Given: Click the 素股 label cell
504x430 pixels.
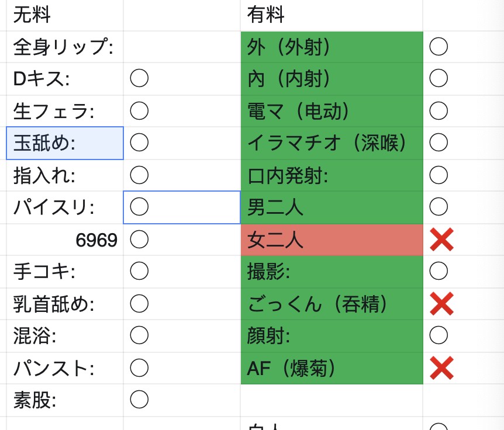Looking at the screenshot, I should 65,400.
